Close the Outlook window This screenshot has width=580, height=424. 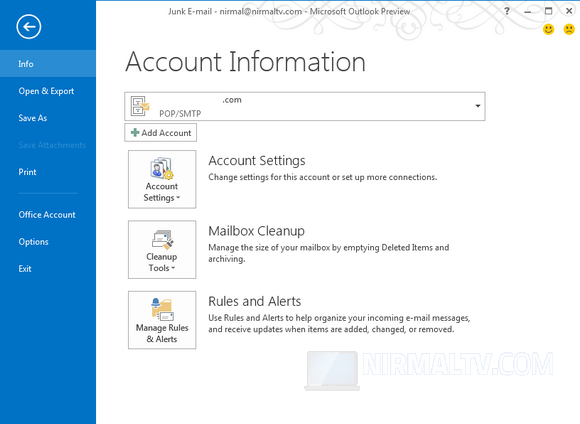pos(569,11)
